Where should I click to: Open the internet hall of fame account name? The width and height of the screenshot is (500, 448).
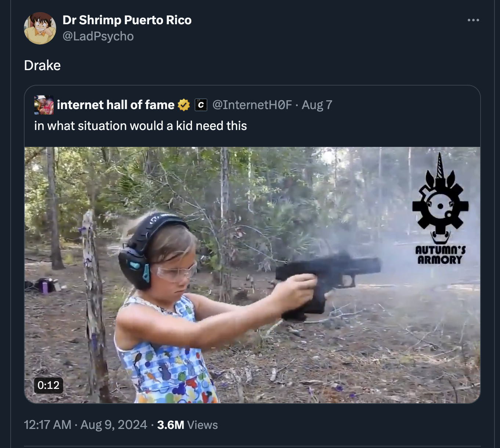116,105
